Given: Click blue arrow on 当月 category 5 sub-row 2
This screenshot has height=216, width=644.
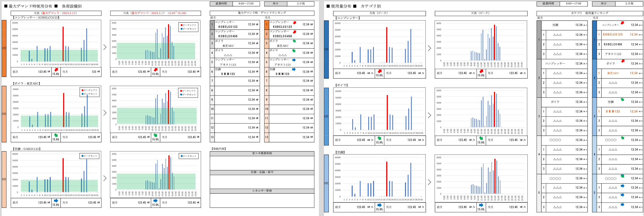Looking at the screenshot, I should point(623,195).
